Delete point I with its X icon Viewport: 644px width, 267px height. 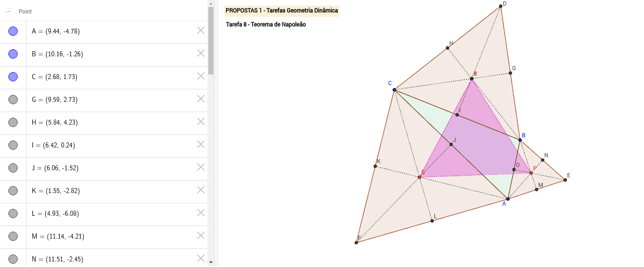pyautogui.click(x=201, y=144)
